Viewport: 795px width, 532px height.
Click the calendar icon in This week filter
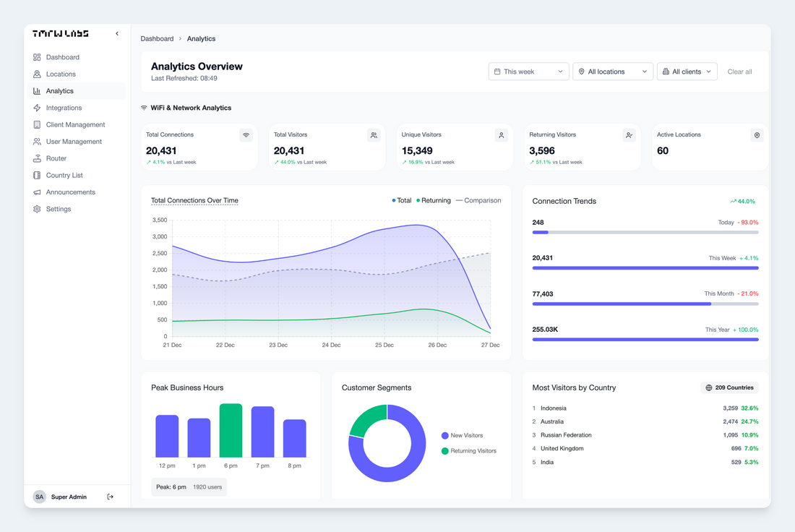coord(497,72)
